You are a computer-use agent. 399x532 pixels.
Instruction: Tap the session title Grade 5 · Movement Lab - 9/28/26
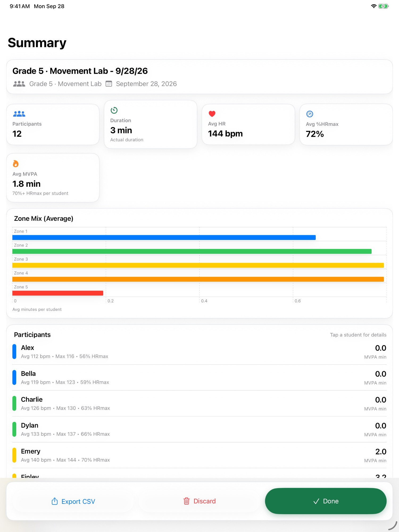click(80, 71)
